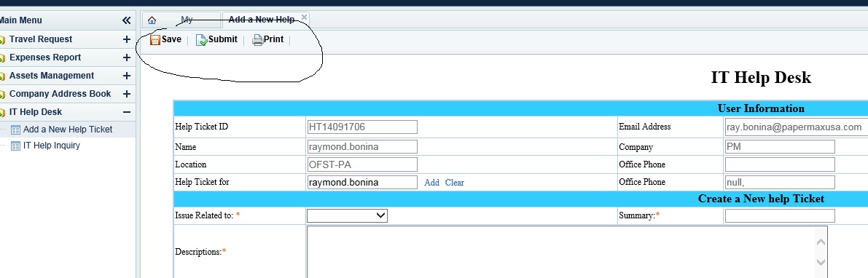Image resolution: width=868 pixels, height=278 pixels.
Task: Click the Help Ticket ID field
Action: pos(362,127)
